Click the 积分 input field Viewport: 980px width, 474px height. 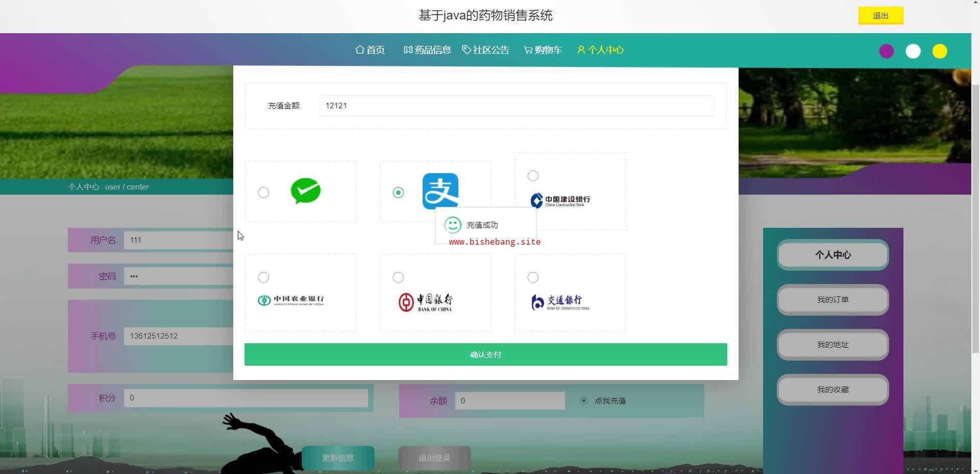[246, 398]
